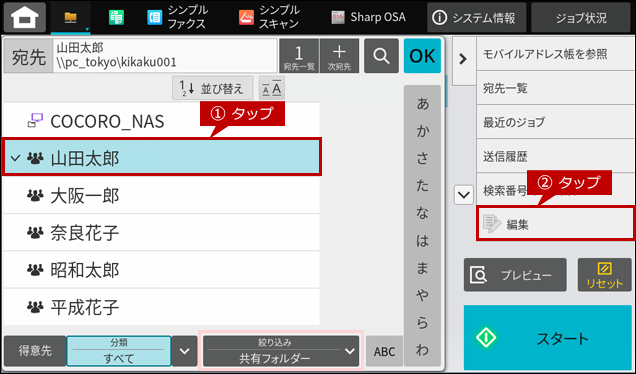Jump to ま in the index
The image size is (636, 374).
(x=422, y=268)
